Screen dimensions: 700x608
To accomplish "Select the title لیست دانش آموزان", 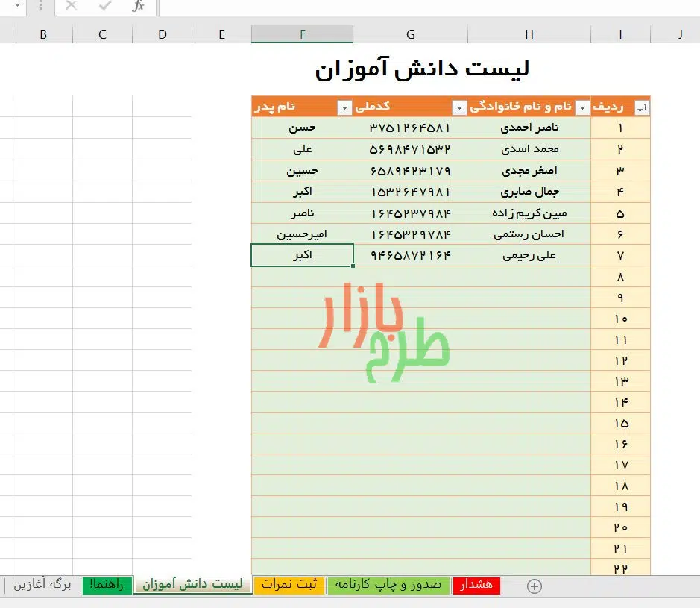I will pyautogui.click(x=422, y=69).
